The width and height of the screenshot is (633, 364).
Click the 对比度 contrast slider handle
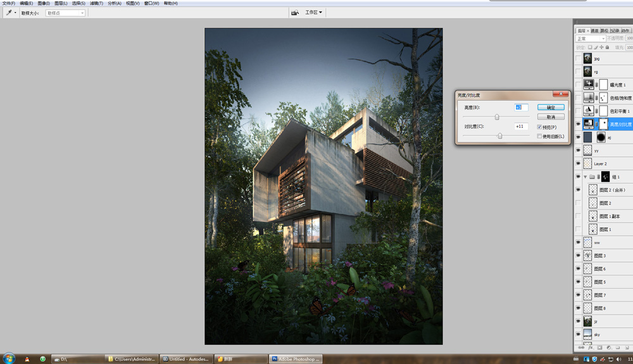pyautogui.click(x=500, y=135)
